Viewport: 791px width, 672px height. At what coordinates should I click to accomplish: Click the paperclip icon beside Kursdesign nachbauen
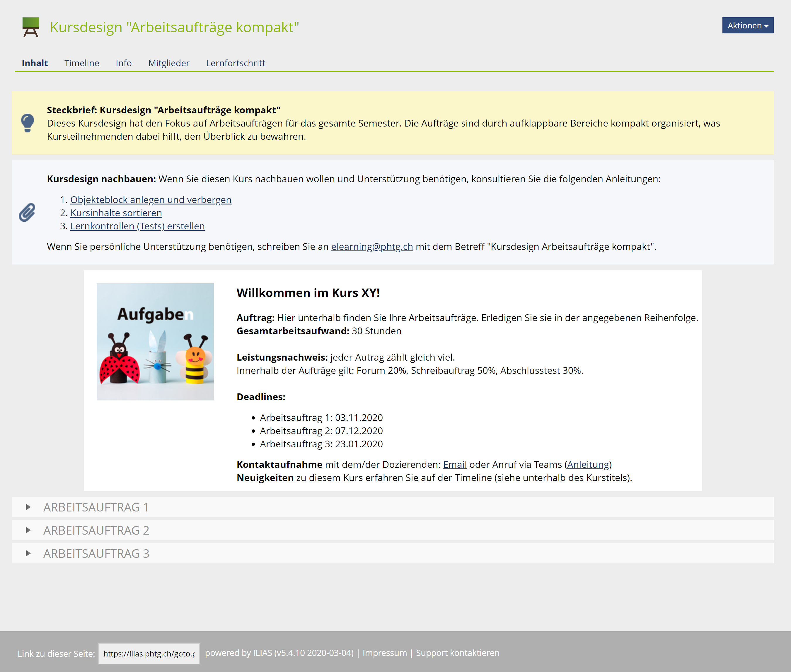pos(27,212)
